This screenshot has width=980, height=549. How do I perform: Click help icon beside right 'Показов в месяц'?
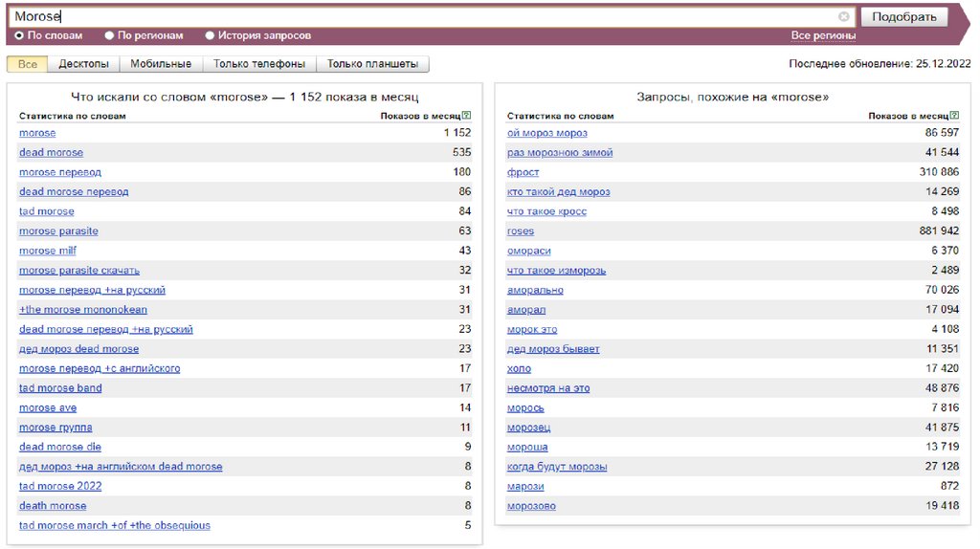(x=955, y=116)
